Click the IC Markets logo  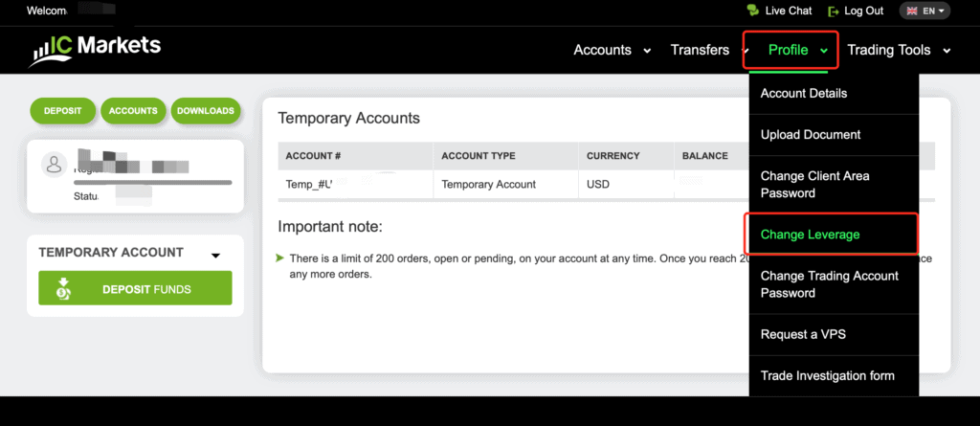coord(95,50)
